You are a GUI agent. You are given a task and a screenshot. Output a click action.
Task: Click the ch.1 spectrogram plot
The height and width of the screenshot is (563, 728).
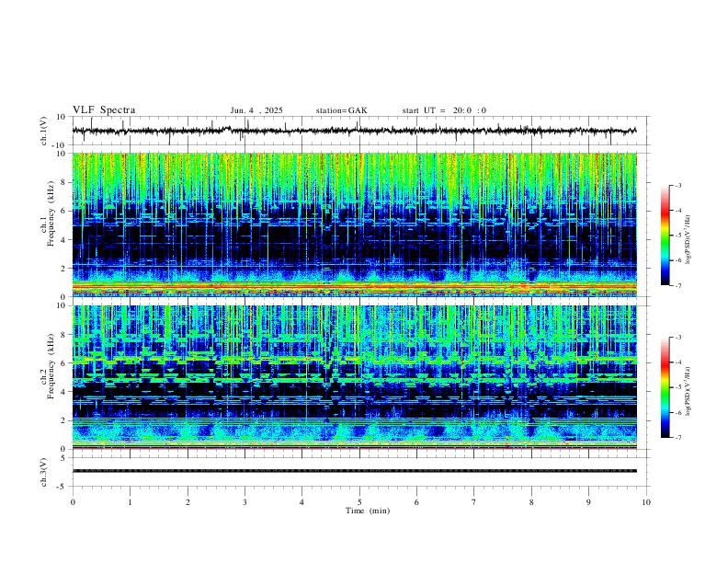tap(354, 224)
